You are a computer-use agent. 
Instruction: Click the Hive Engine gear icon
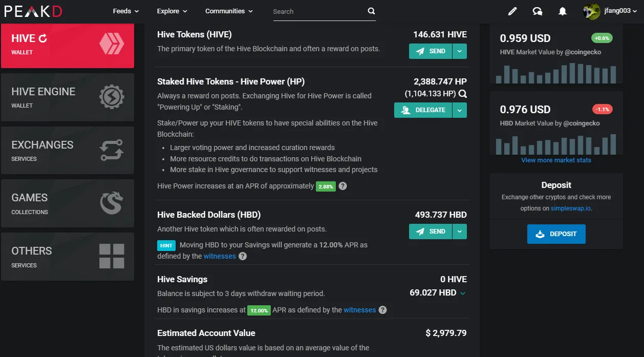(x=112, y=97)
